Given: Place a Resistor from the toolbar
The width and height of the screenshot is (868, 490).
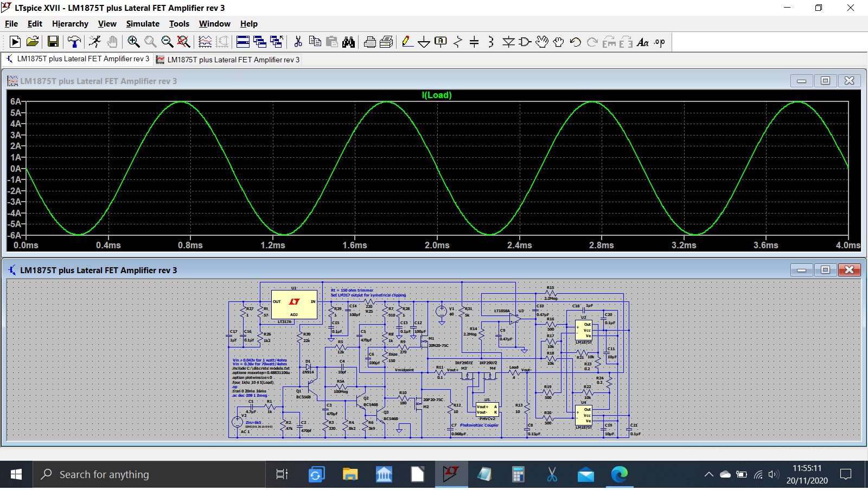Looking at the screenshot, I should [x=458, y=42].
